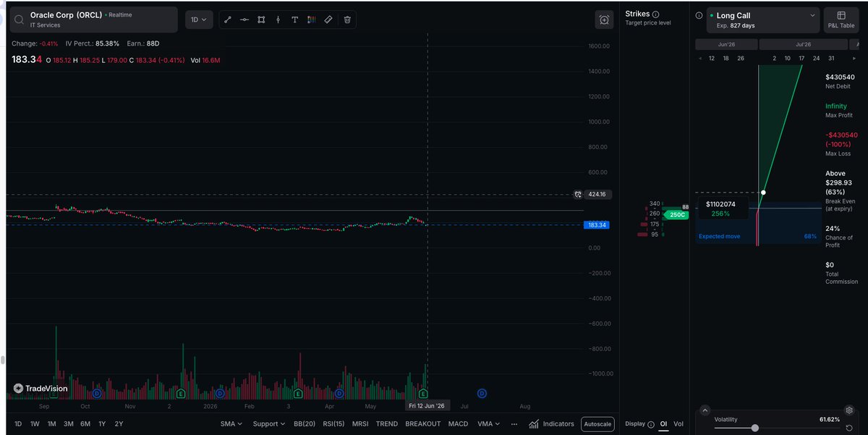
Task: Reset volatility with the refresh icon
Action: 849,428
